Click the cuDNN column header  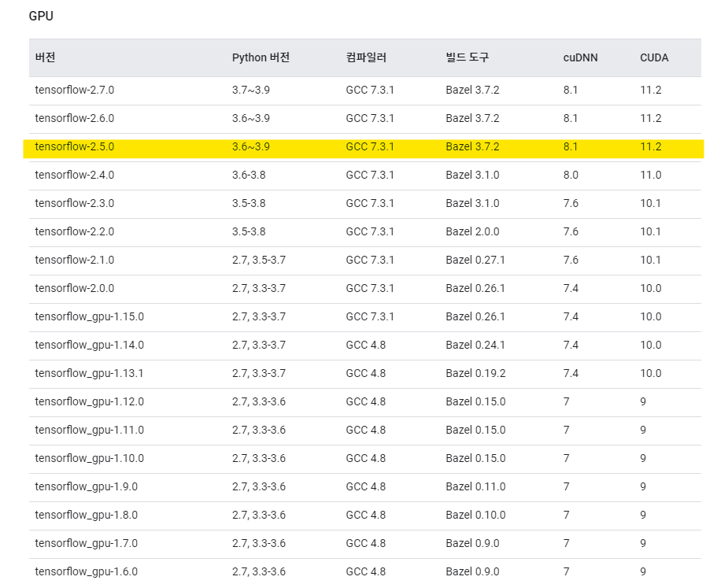click(580, 57)
